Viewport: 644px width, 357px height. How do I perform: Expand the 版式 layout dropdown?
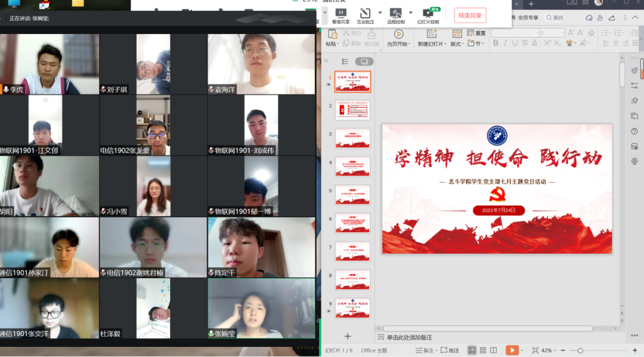pos(457,44)
